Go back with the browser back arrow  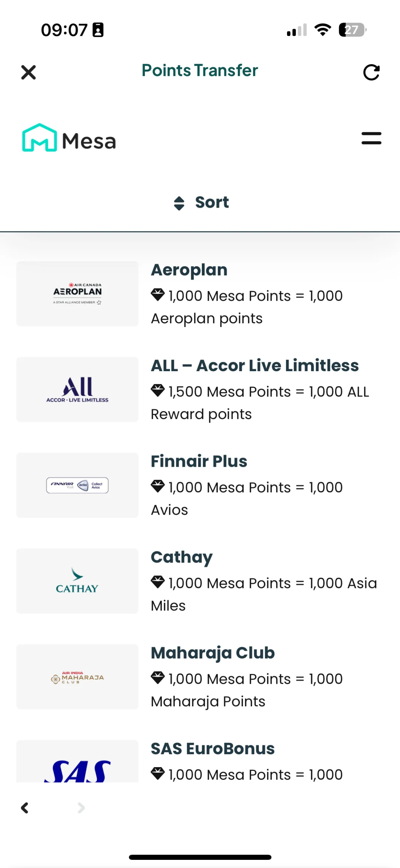tap(25, 808)
